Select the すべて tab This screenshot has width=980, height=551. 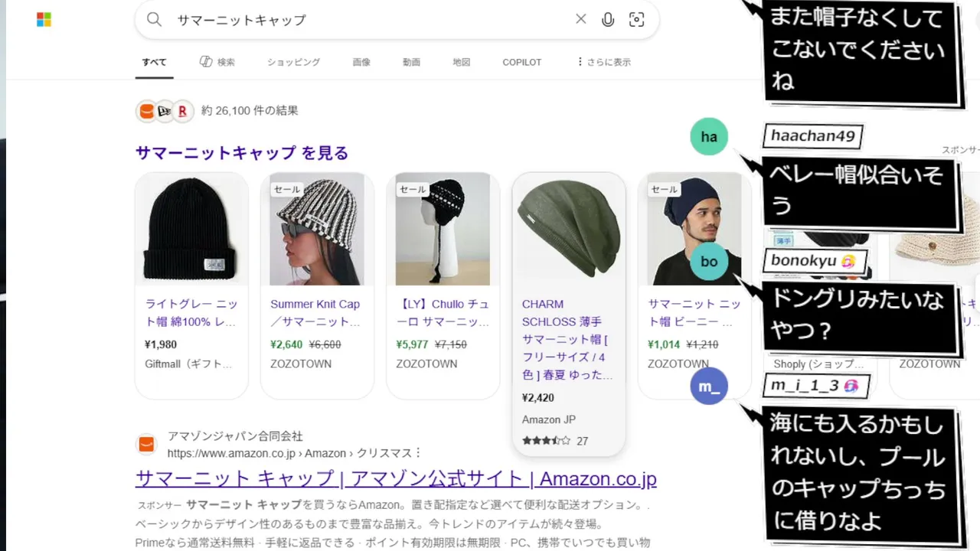click(x=154, y=62)
